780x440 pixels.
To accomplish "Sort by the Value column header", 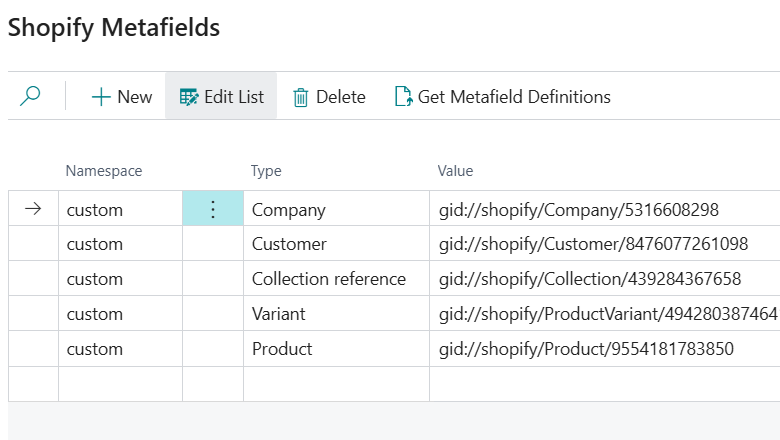I will pos(455,171).
